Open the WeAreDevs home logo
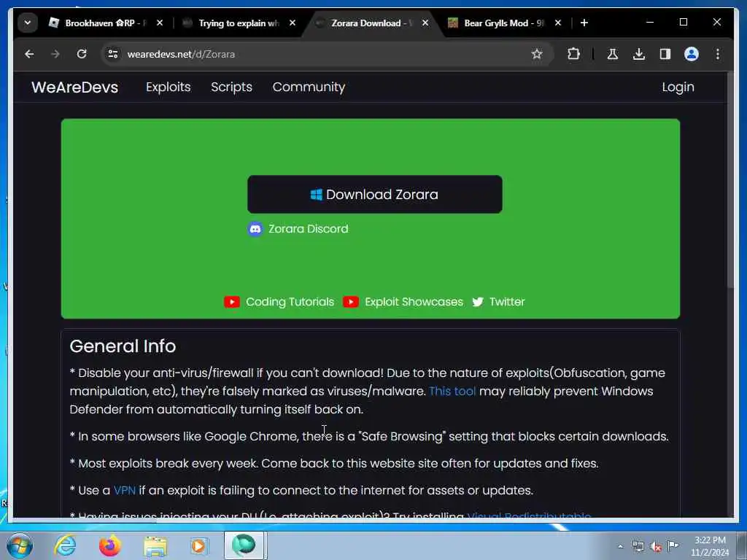 [75, 87]
